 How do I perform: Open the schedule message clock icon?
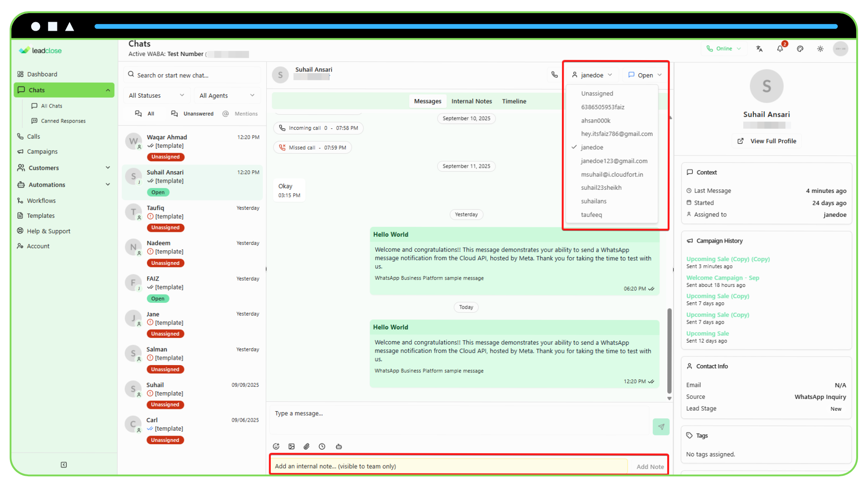pyautogui.click(x=322, y=446)
